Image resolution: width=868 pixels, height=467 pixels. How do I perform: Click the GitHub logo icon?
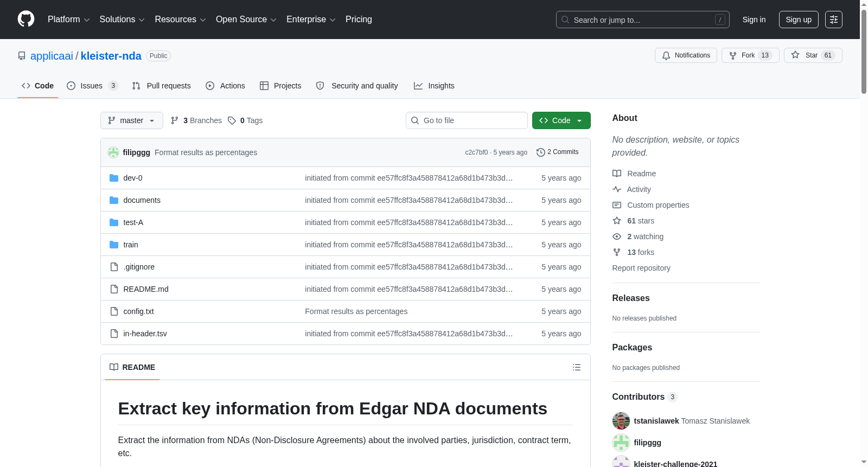26,20
